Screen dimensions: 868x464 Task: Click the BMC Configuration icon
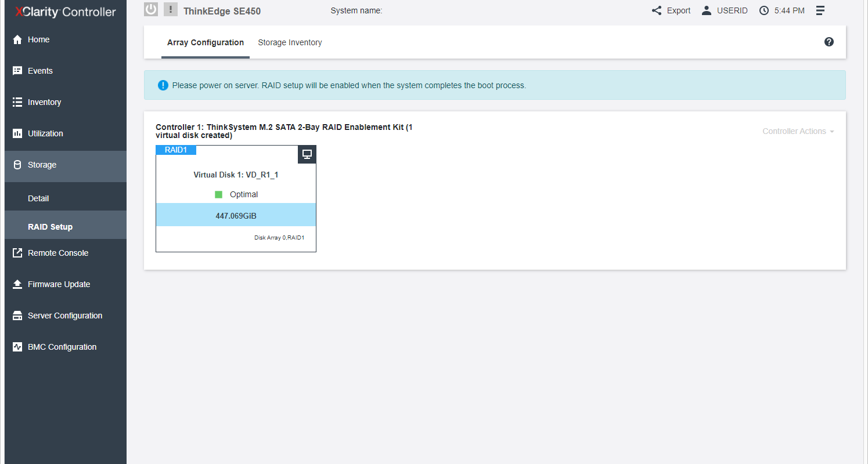pos(17,347)
